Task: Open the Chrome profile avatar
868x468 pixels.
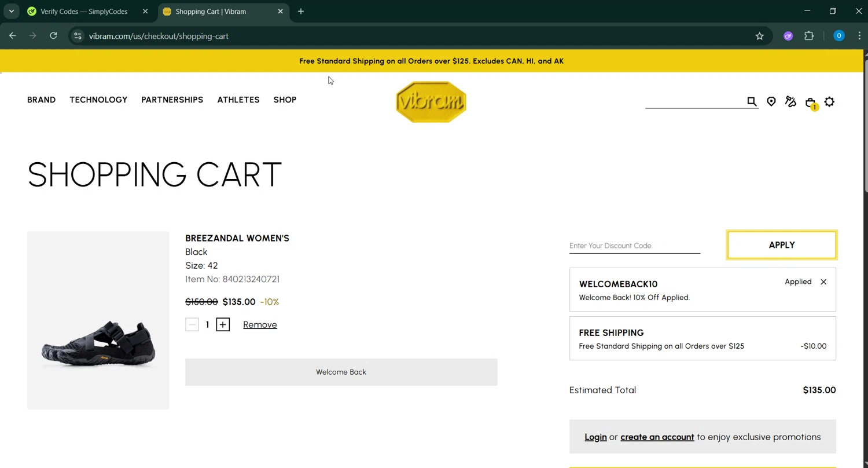Action: [x=838, y=36]
